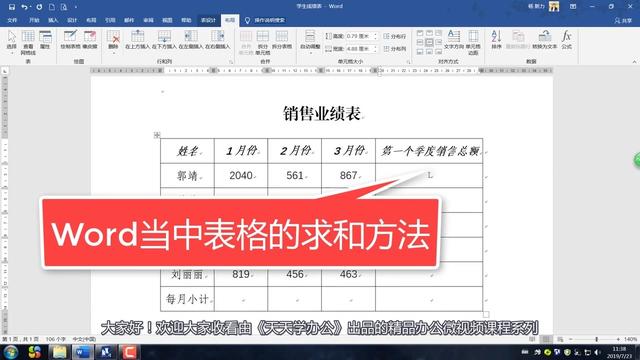Click the 每月小计 row label cell
This screenshot has width=640, height=360.
187,299
